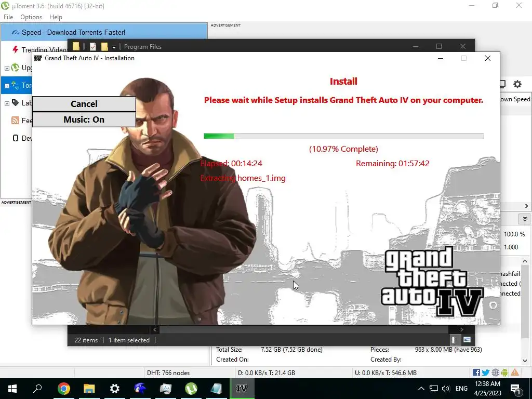The image size is (532, 399).
Task: Click the Twitter icon in µTorrent status bar
Action: [486, 373]
